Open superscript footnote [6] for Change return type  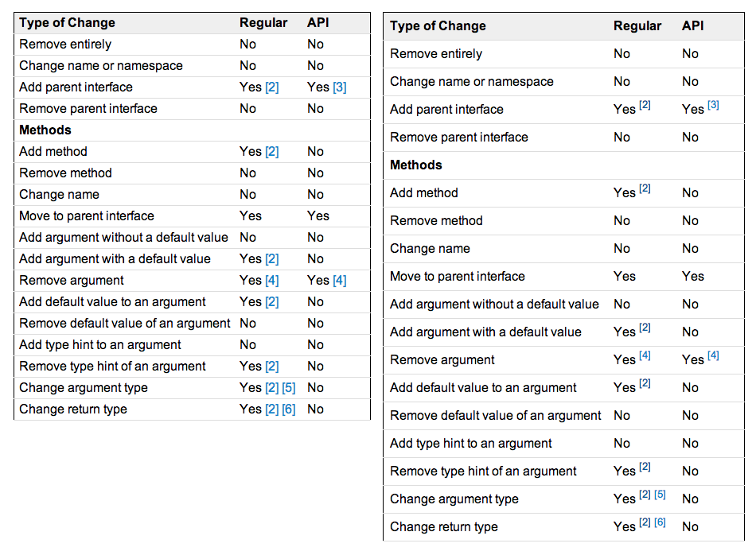point(660,522)
